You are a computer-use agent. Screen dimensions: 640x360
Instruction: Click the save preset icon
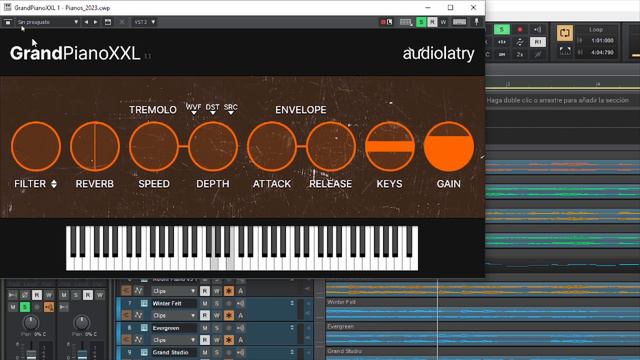pos(108,22)
